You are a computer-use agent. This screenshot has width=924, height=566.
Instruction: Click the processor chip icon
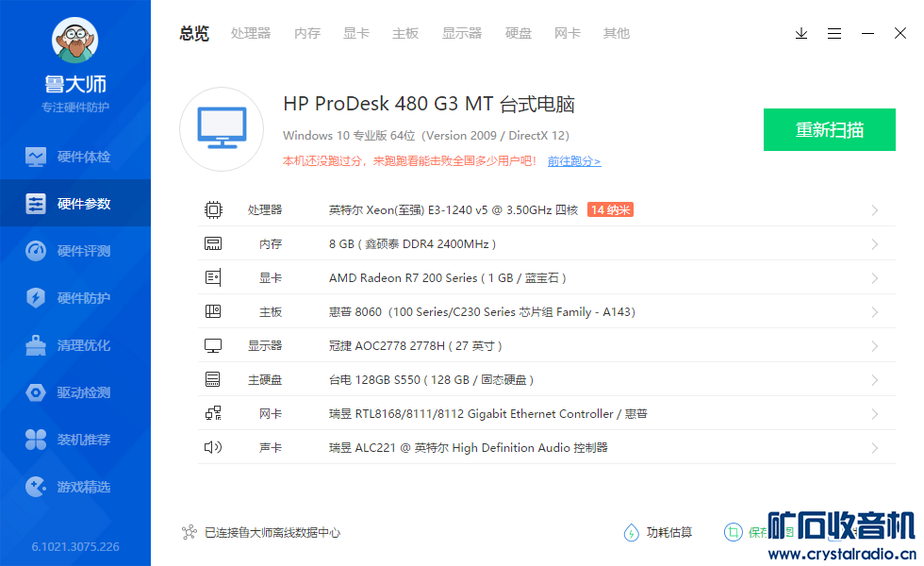(213, 209)
